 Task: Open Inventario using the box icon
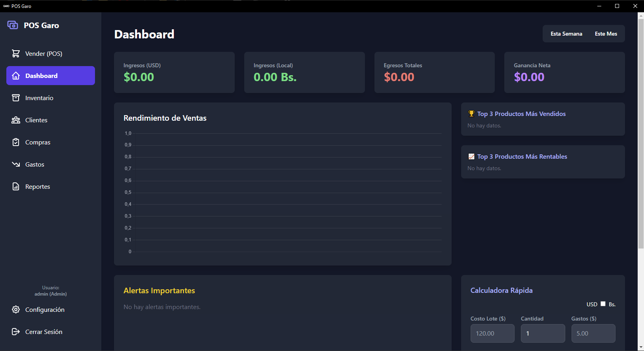click(16, 98)
